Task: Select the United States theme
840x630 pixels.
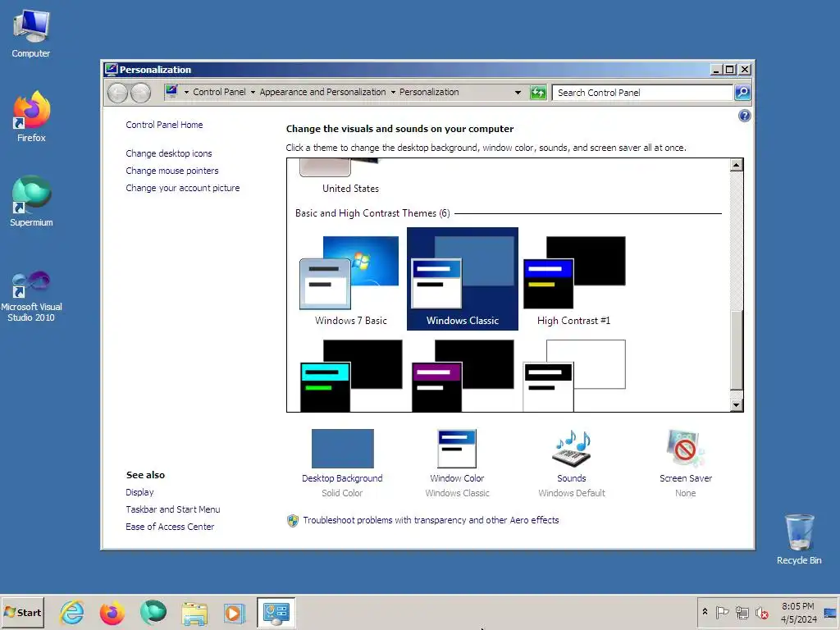Action: click(350, 177)
